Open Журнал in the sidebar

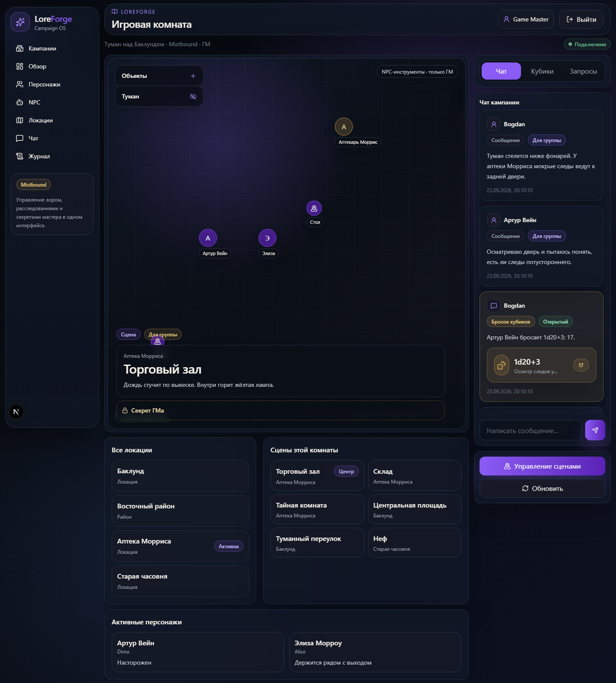click(x=52, y=156)
